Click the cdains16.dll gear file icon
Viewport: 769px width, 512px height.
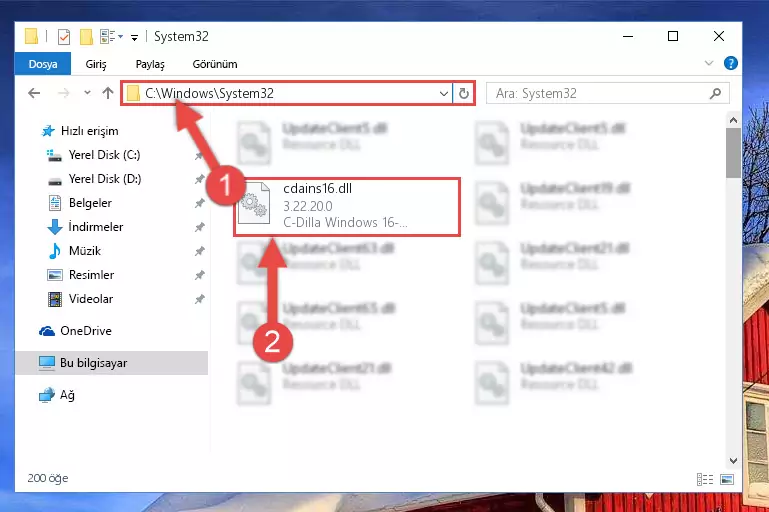[254, 204]
